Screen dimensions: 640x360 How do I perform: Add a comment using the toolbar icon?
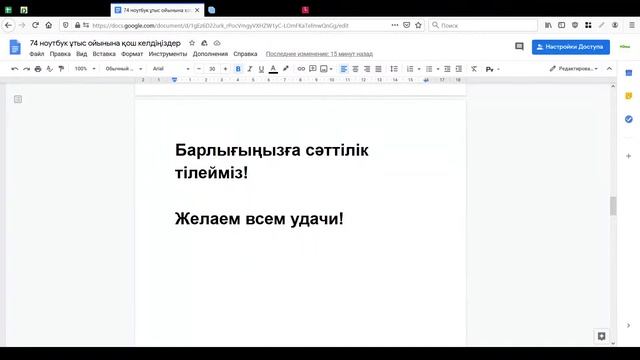coord(313,69)
